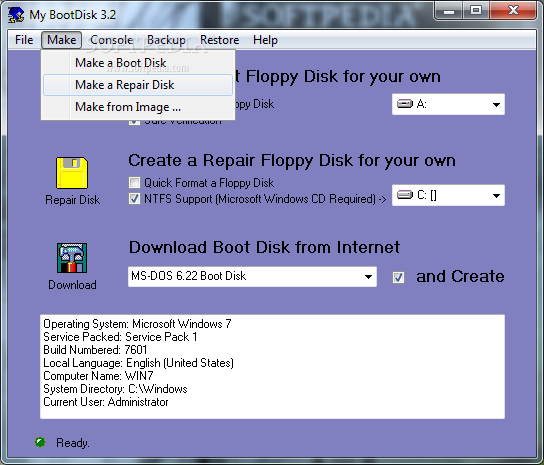Click the Ready. status text
Viewport: 544px width, 465px height.
click(x=73, y=443)
